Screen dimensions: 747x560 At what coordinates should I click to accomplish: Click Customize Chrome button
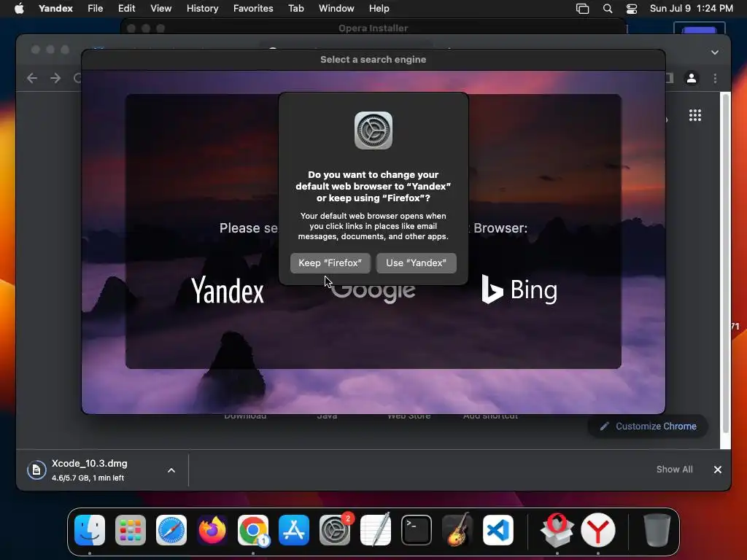point(648,426)
